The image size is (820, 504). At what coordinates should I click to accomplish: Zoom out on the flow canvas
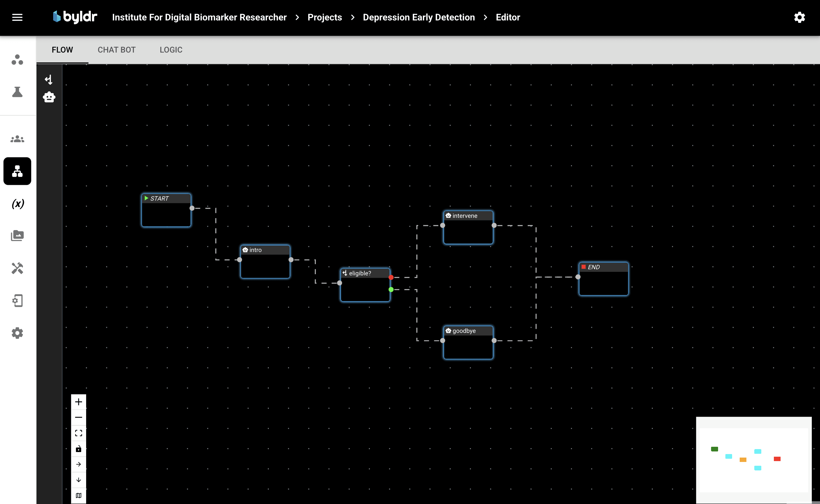[x=79, y=417]
